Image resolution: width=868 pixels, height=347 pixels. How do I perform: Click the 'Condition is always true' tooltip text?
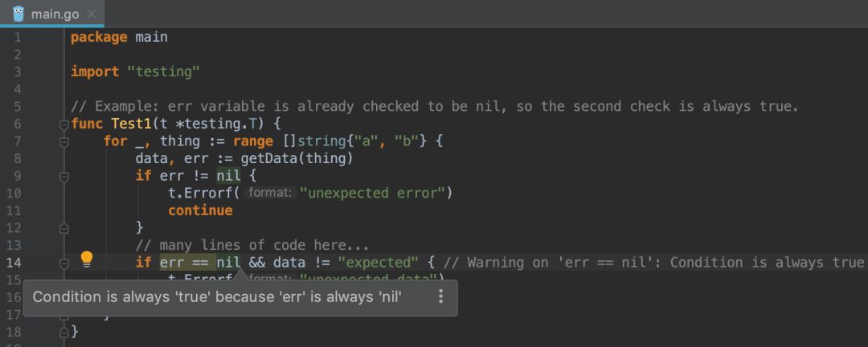tap(217, 297)
